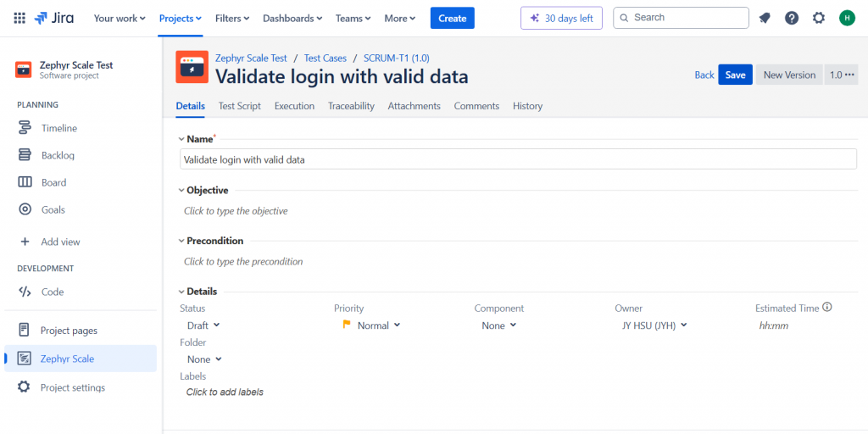Open the settings gear icon
868x434 pixels.
click(x=819, y=18)
